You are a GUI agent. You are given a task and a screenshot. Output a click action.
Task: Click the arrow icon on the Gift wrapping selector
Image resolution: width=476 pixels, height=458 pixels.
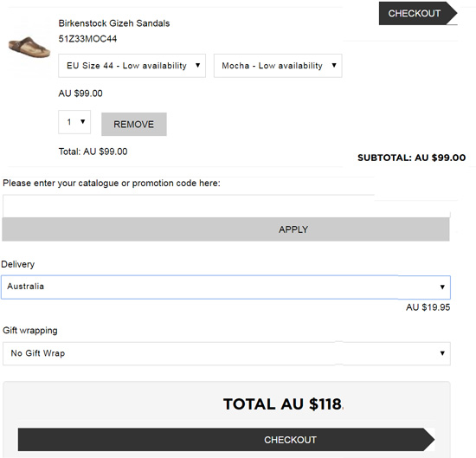tap(442, 353)
